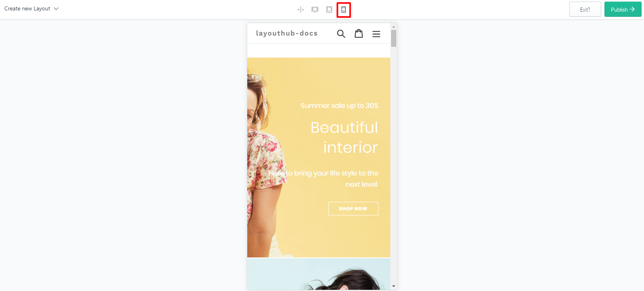This screenshot has width=644, height=291.
Task: Switch to desktop preview device icon
Action: pyautogui.click(x=315, y=10)
